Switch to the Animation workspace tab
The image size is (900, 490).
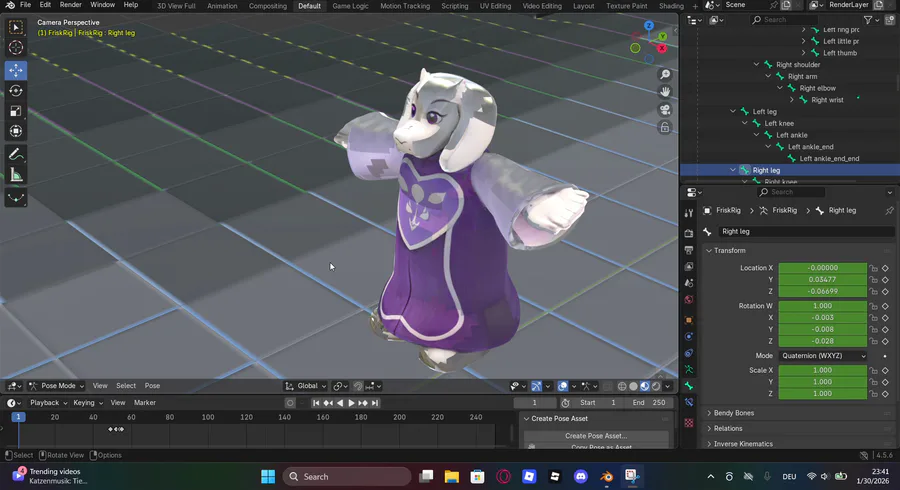(222, 6)
